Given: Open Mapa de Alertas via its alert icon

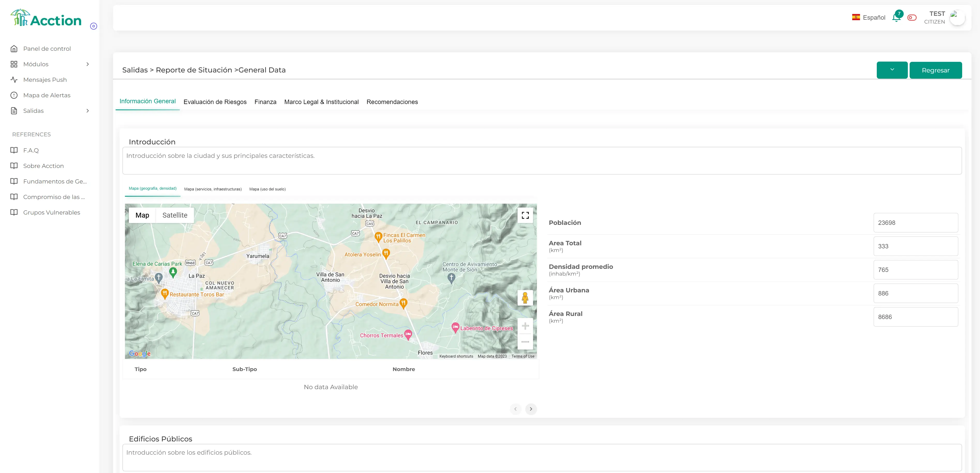Looking at the screenshot, I should pyautogui.click(x=14, y=95).
